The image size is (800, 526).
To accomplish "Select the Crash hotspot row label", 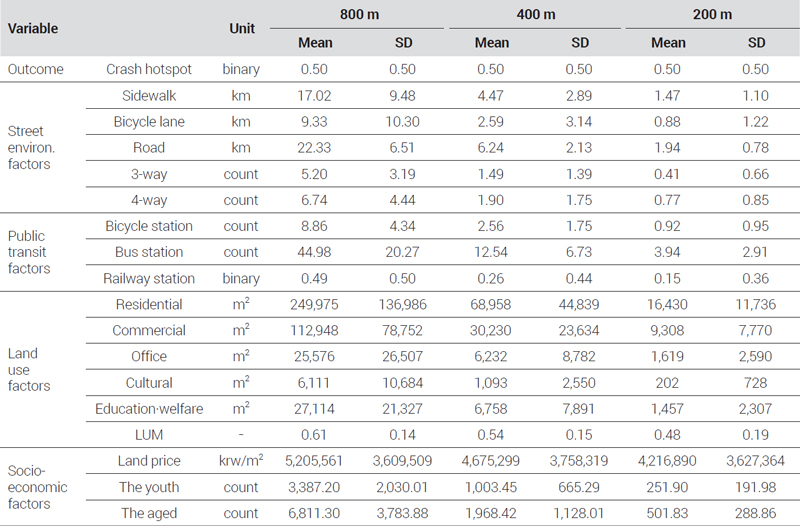I will click(148, 69).
